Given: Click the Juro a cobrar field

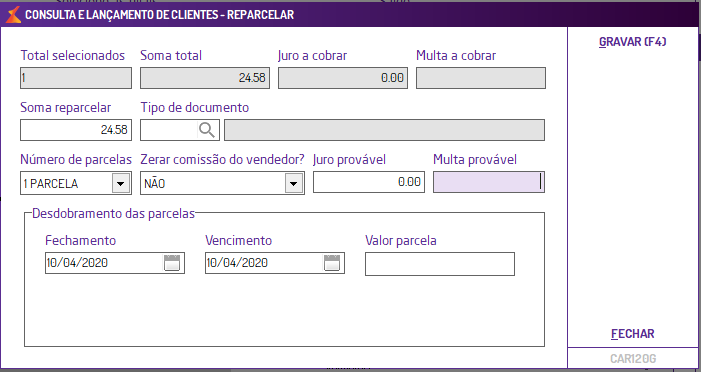Looking at the screenshot, I should [343, 78].
